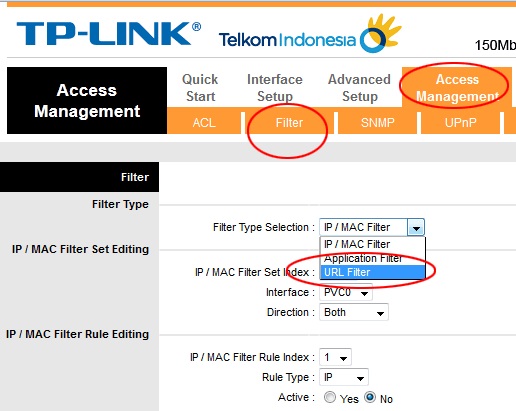The height and width of the screenshot is (411, 516).
Task: Open the Filter submenu
Action: coord(289,123)
